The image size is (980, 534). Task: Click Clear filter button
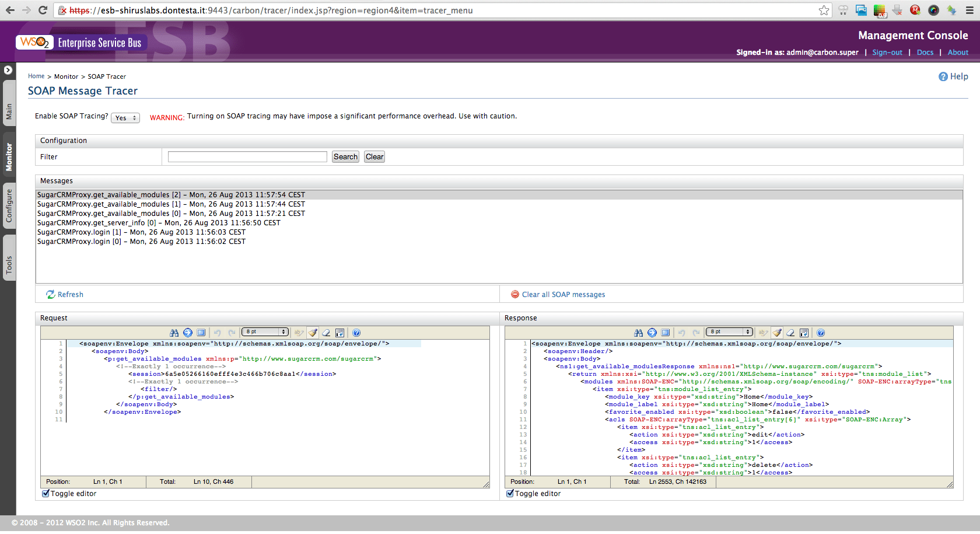pyautogui.click(x=374, y=157)
